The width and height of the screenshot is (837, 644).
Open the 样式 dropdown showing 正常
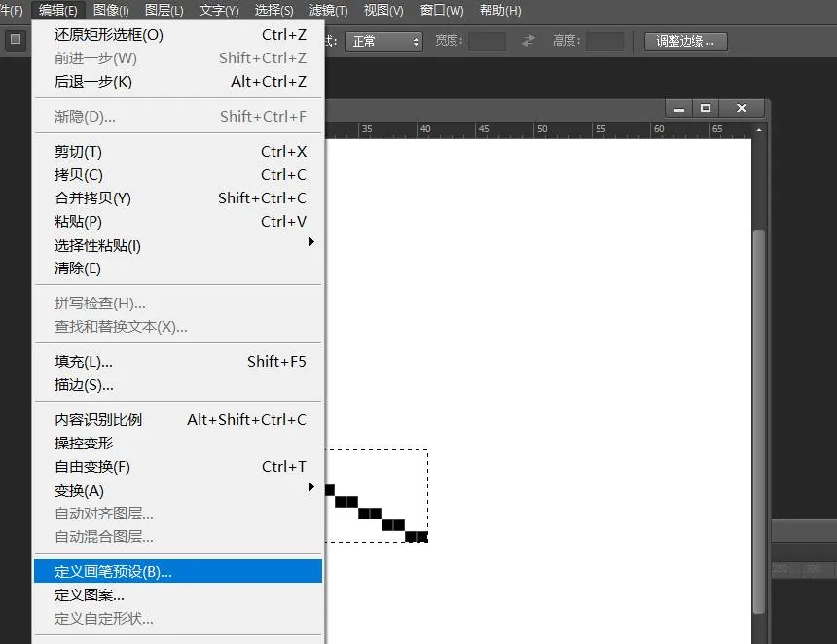click(x=383, y=41)
